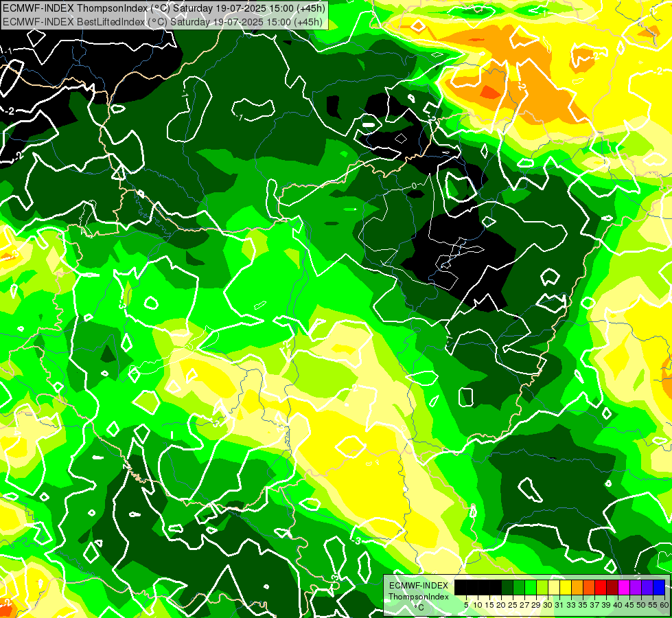The image size is (672, 618).
Task: Click legend scale value 29
Action: pos(537,605)
